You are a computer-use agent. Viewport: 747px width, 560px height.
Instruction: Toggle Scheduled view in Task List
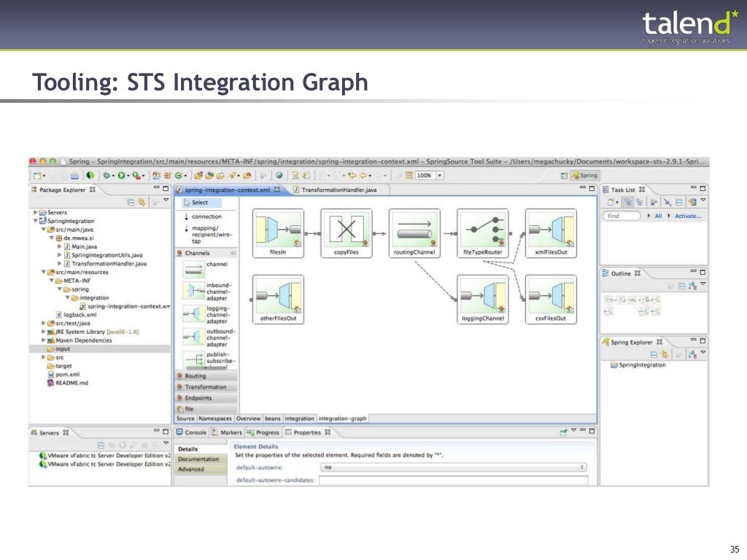[639, 203]
